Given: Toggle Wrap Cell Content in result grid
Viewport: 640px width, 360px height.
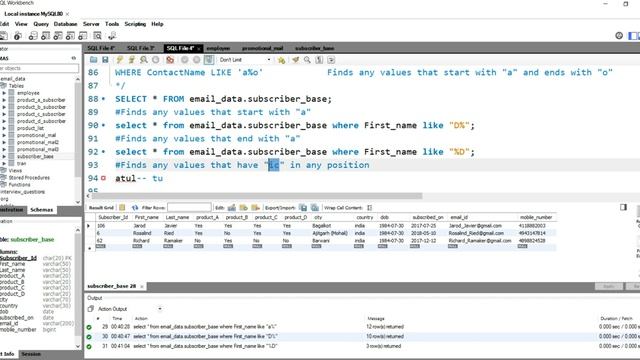Looking at the screenshot, I should point(369,208).
